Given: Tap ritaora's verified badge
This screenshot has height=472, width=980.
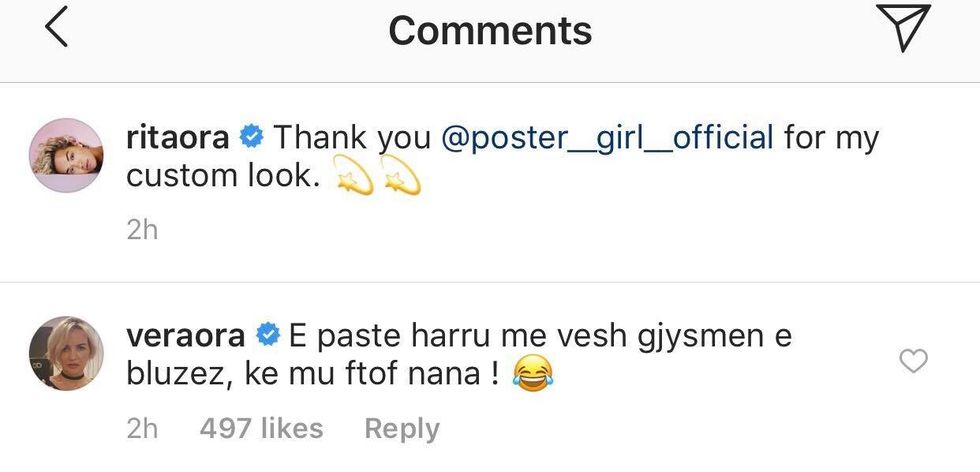Looking at the screenshot, I should point(252,137).
